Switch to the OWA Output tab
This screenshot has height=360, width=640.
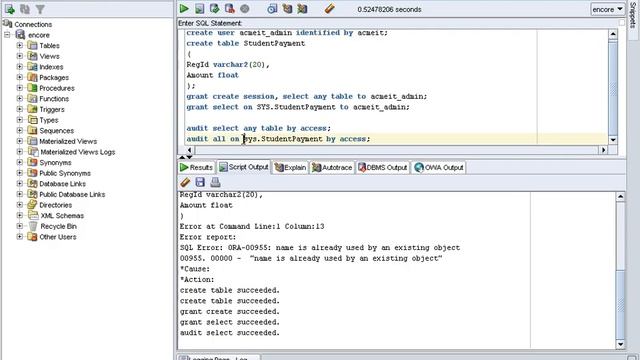[439, 167]
